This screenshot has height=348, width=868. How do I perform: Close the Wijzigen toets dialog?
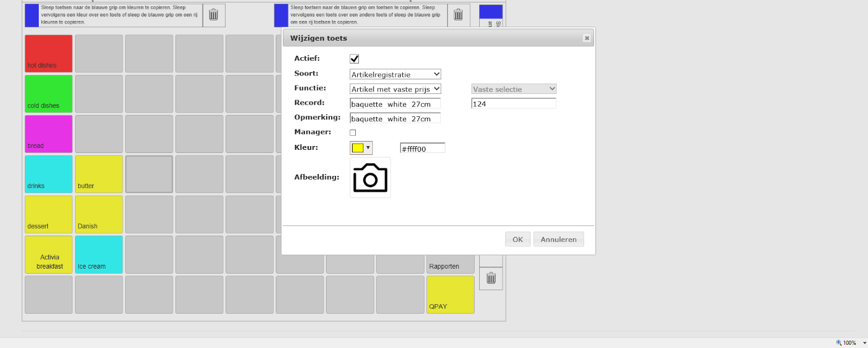(587, 38)
